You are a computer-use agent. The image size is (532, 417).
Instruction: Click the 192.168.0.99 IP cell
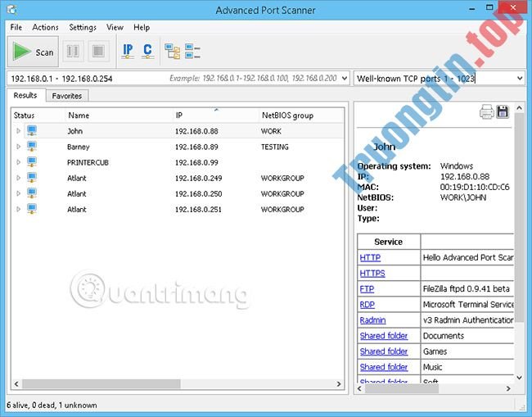(196, 162)
